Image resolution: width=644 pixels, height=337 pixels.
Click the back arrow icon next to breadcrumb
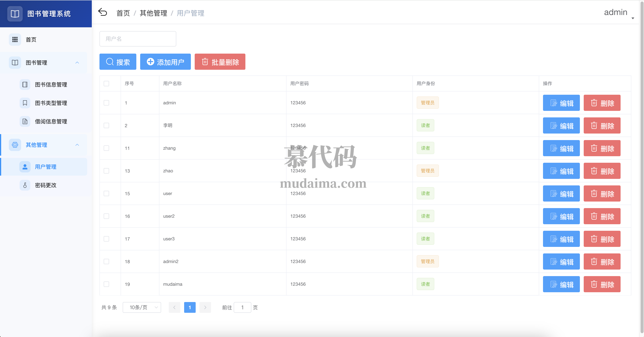103,12
